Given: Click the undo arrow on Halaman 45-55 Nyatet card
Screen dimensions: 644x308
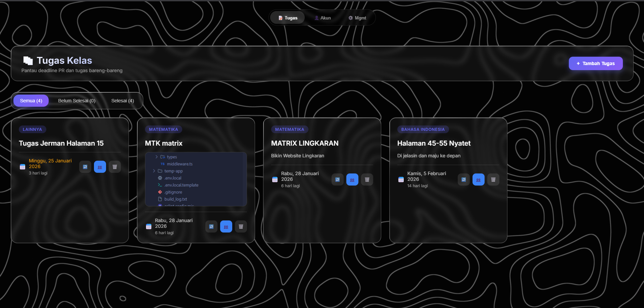Looking at the screenshot, I should tap(464, 179).
